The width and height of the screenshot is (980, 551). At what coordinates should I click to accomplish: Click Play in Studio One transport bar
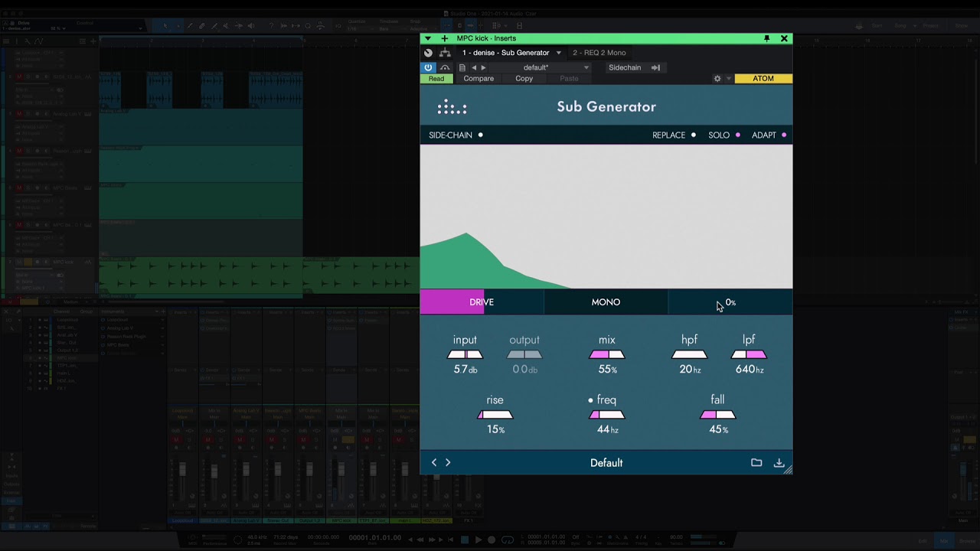(x=479, y=540)
